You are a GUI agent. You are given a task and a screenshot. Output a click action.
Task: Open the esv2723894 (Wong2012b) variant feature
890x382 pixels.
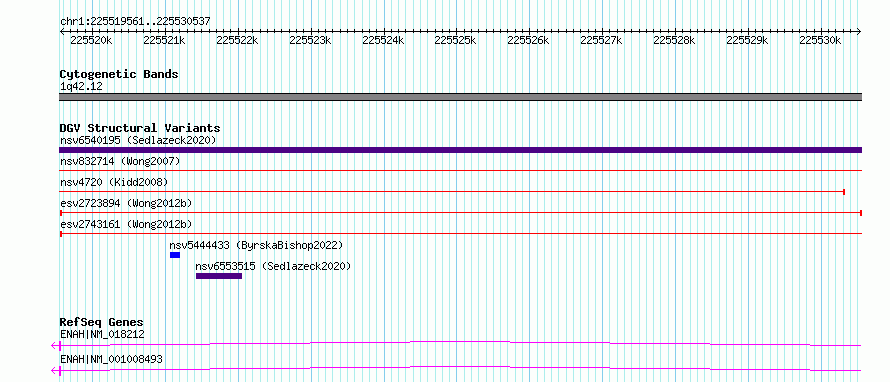point(461,212)
